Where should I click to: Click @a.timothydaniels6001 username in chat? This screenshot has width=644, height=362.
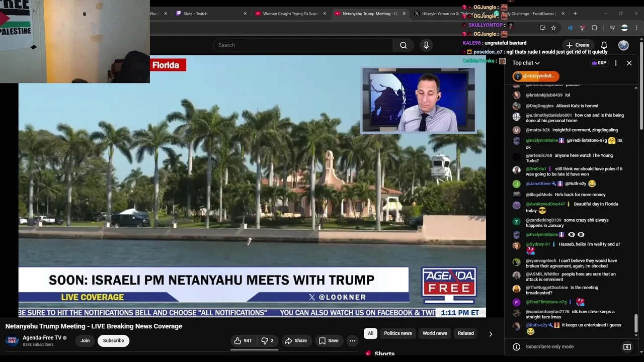click(548, 116)
